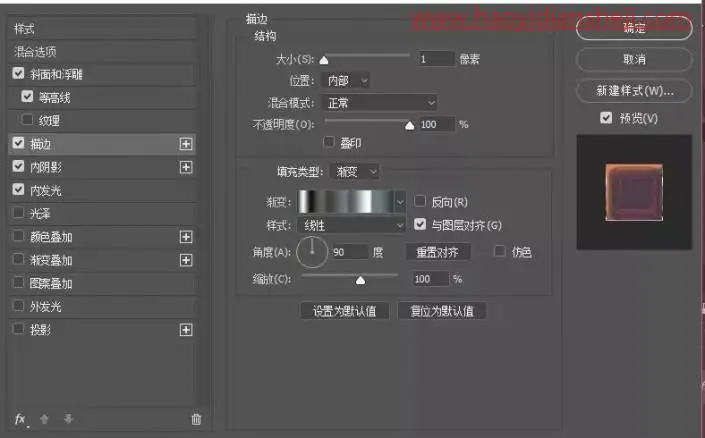705x438 pixels.
Task: Add another 投影 effect with plus icon
Action: pos(186,330)
